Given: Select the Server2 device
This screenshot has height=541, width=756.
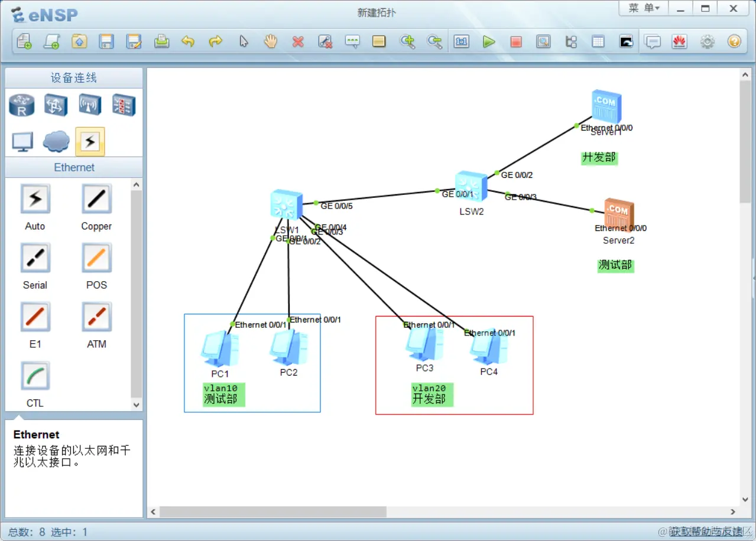Looking at the screenshot, I should [x=619, y=215].
